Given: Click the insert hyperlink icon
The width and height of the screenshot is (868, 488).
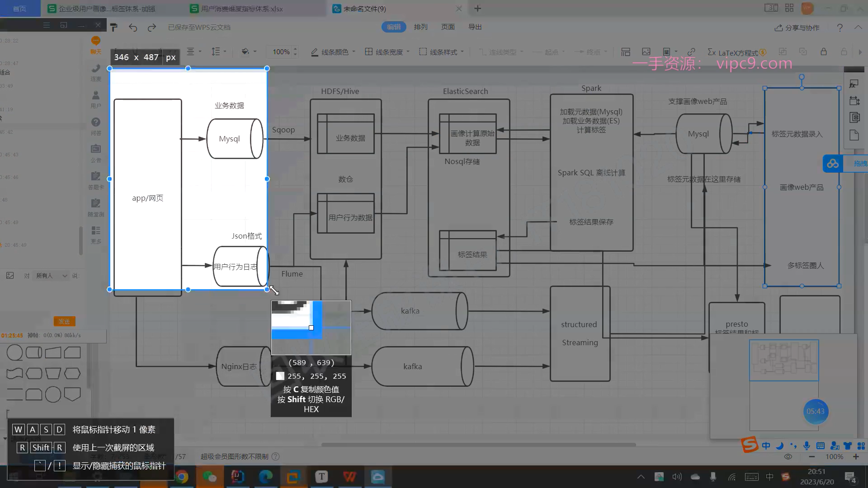Looking at the screenshot, I should (691, 52).
